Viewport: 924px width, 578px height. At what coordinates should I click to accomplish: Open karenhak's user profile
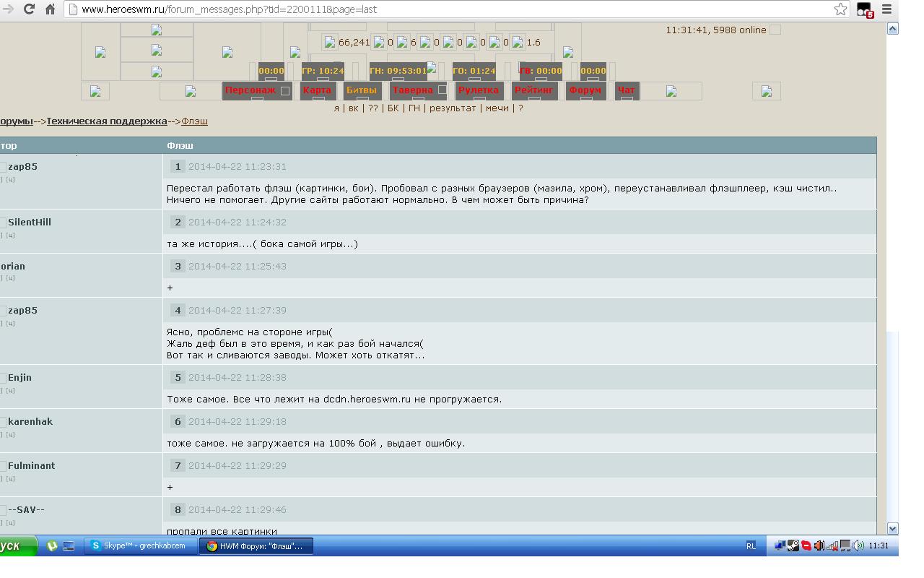30,422
